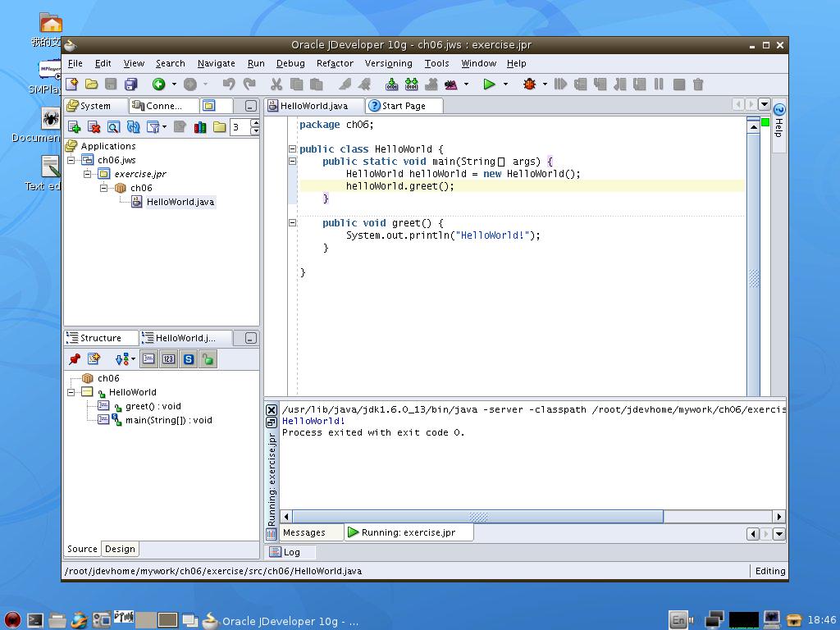The height and width of the screenshot is (630, 840).
Task: Click the Save All toolbar icon
Action: [x=132, y=84]
